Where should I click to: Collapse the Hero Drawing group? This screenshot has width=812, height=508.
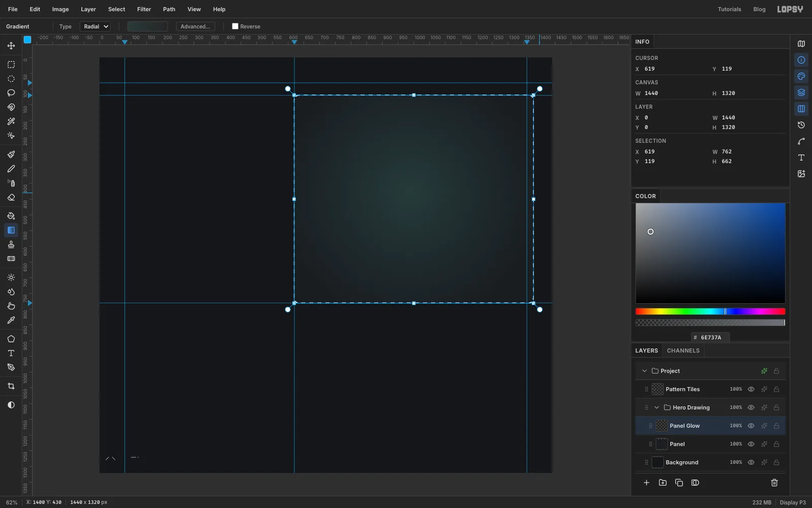pyautogui.click(x=657, y=407)
